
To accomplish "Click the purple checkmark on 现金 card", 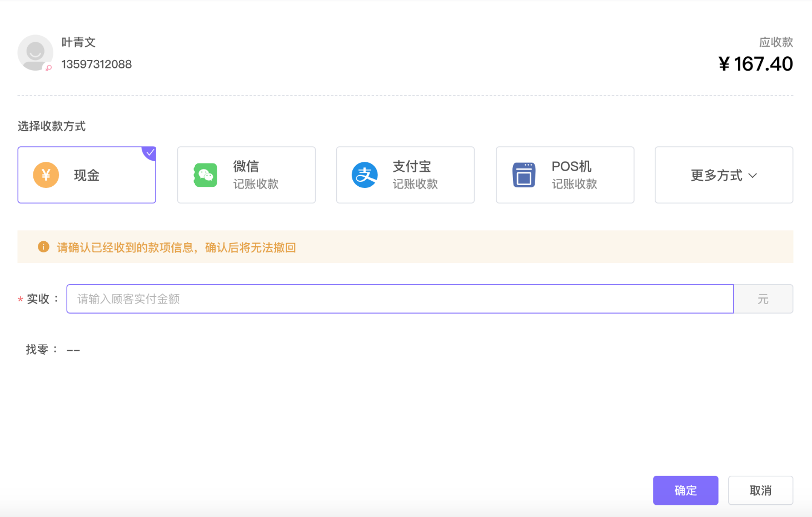I will pos(150,152).
